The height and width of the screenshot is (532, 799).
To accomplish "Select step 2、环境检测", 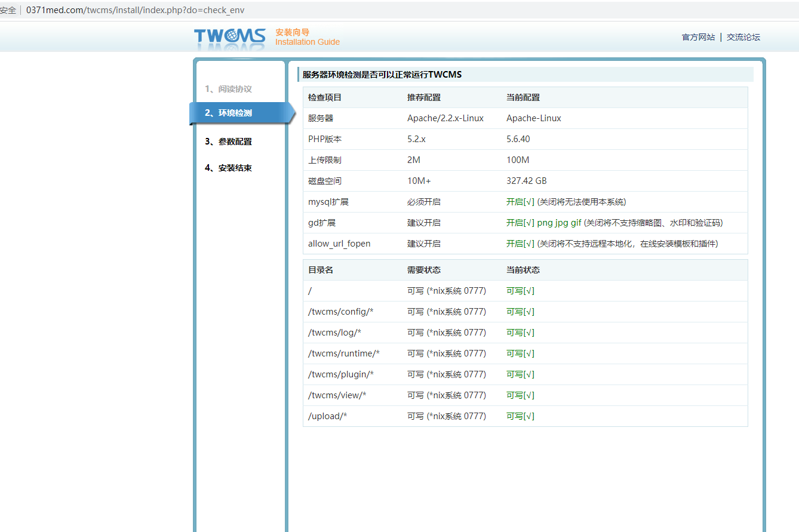I will click(x=241, y=113).
